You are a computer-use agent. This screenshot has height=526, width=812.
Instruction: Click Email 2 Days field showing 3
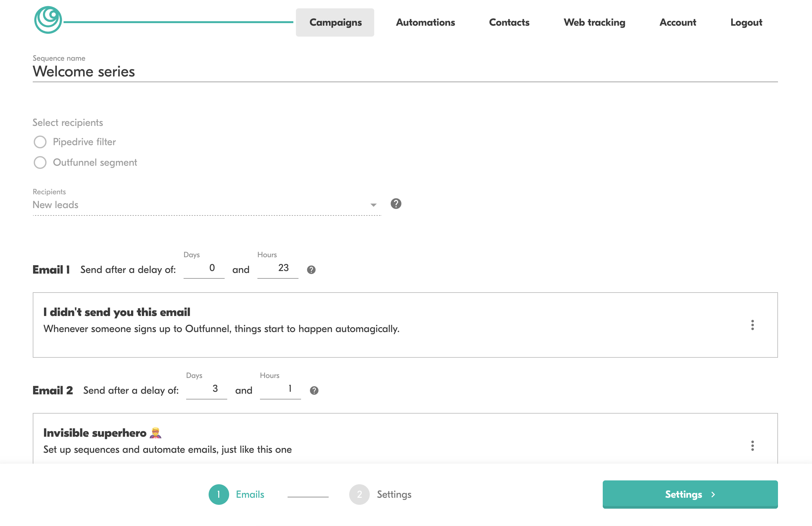coord(207,389)
